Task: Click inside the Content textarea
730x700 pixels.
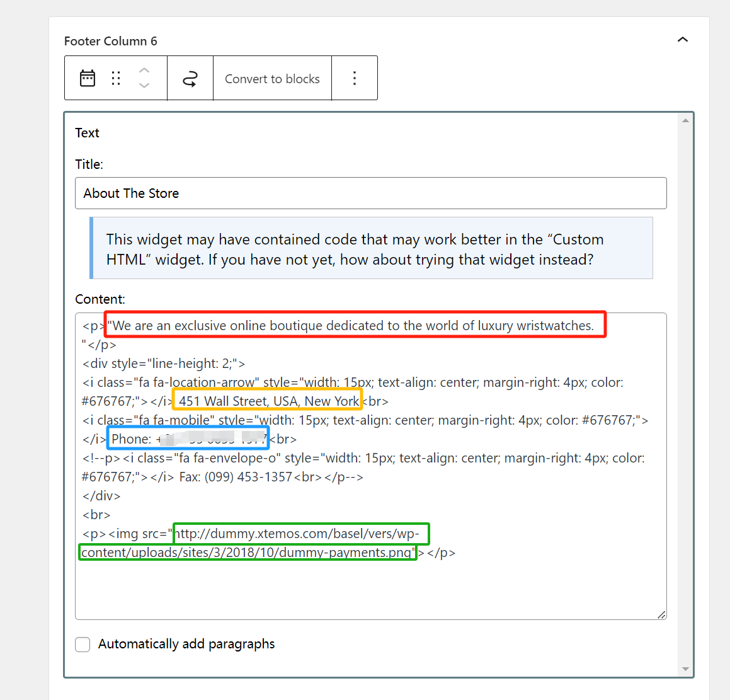Action: [x=370, y=466]
